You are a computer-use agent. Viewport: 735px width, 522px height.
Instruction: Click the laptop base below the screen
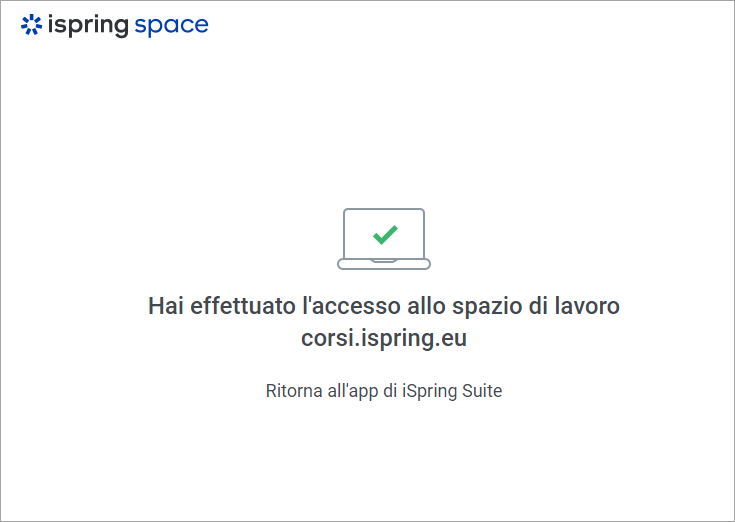click(384, 265)
